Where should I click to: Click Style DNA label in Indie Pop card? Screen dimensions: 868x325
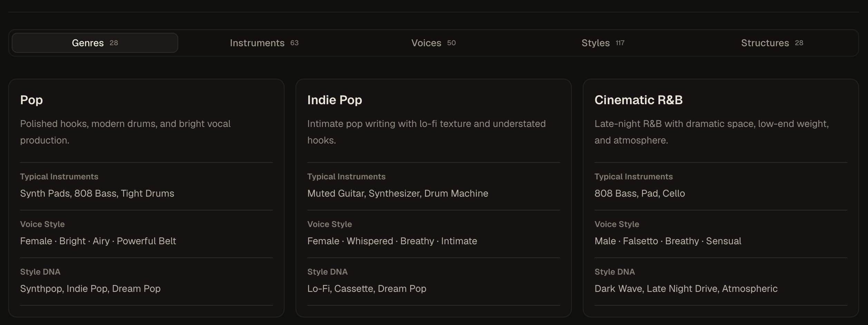[327, 272]
